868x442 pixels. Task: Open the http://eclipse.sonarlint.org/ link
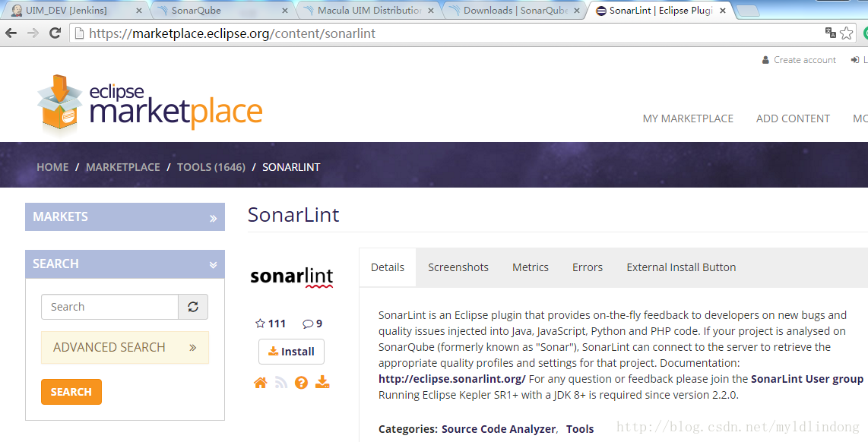tap(451, 379)
